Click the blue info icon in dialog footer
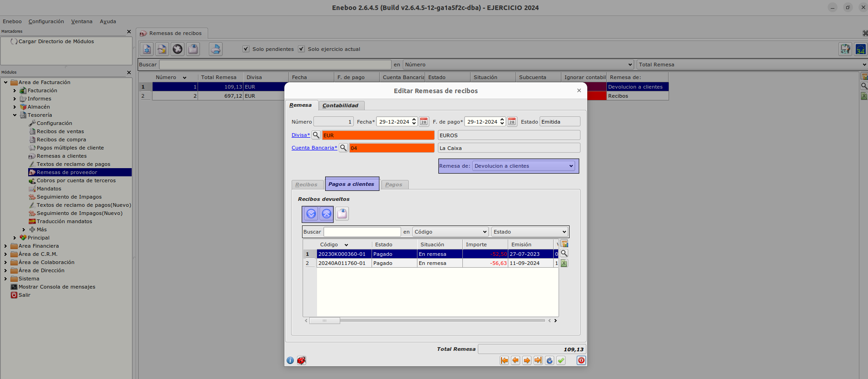This screenshot has width=868, height=379. (x=290, y=360)
